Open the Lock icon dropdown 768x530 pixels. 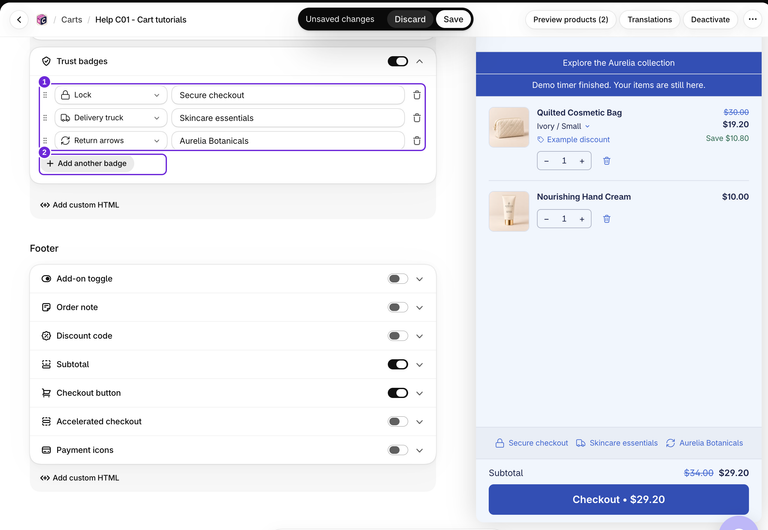click(x=111, y=95)
